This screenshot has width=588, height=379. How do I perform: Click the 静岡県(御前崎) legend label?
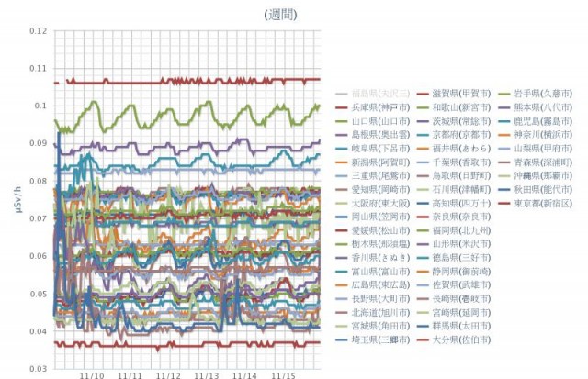(x=461, y=272)
